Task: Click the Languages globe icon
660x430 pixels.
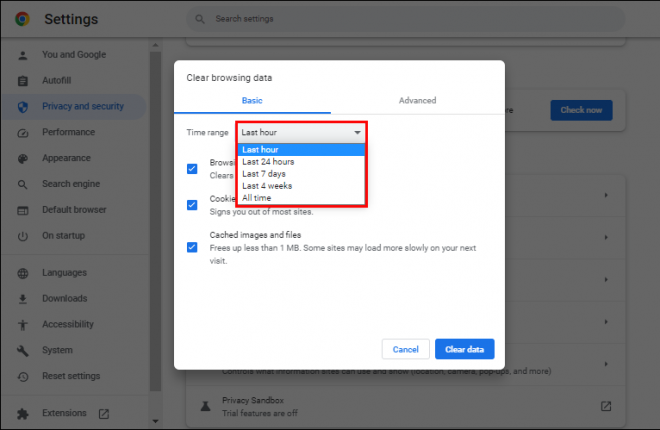Action: click(22, 273)
